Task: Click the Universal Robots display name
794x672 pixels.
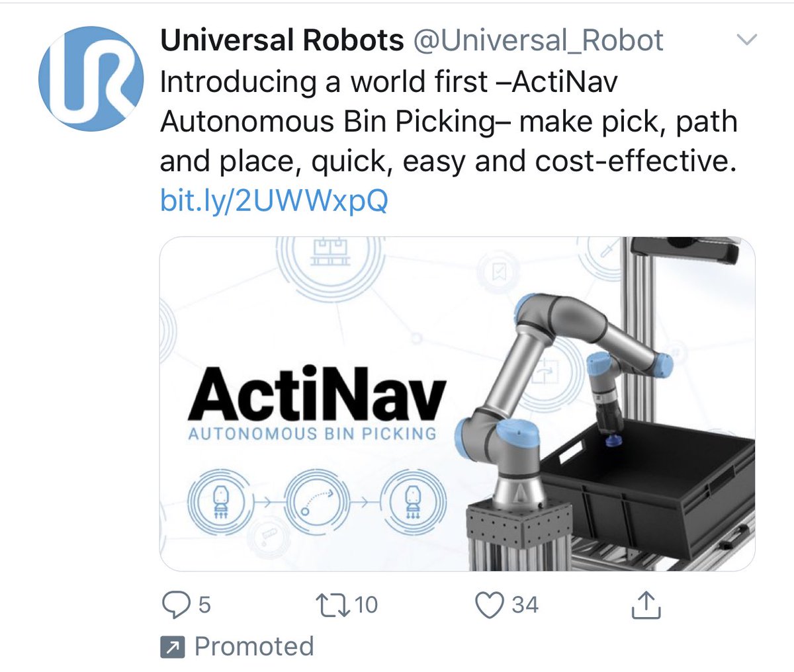Action: tap(282, 41)
